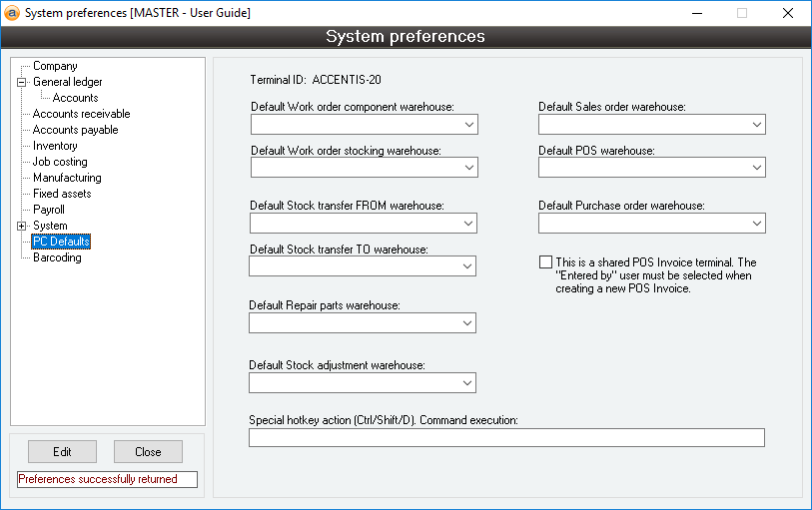Click the Accentis app icon in title bar
Viewport: 812px width, 510px height.
[12, 13]
